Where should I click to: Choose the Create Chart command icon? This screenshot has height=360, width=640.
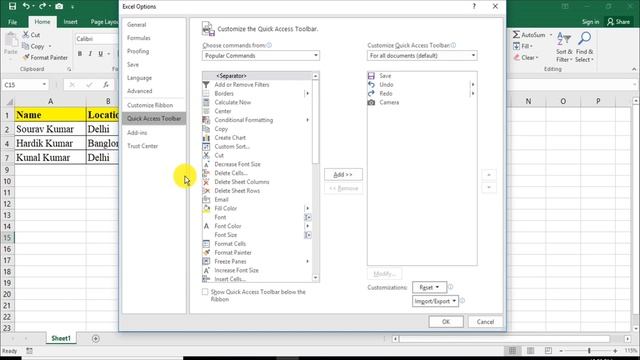tap(206, 138)
